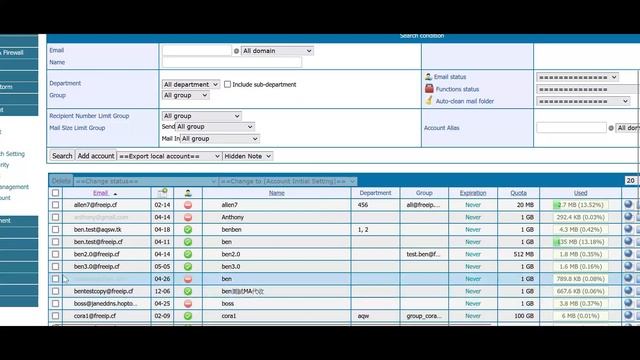Click the green status icon in benben row

point(188,230)
